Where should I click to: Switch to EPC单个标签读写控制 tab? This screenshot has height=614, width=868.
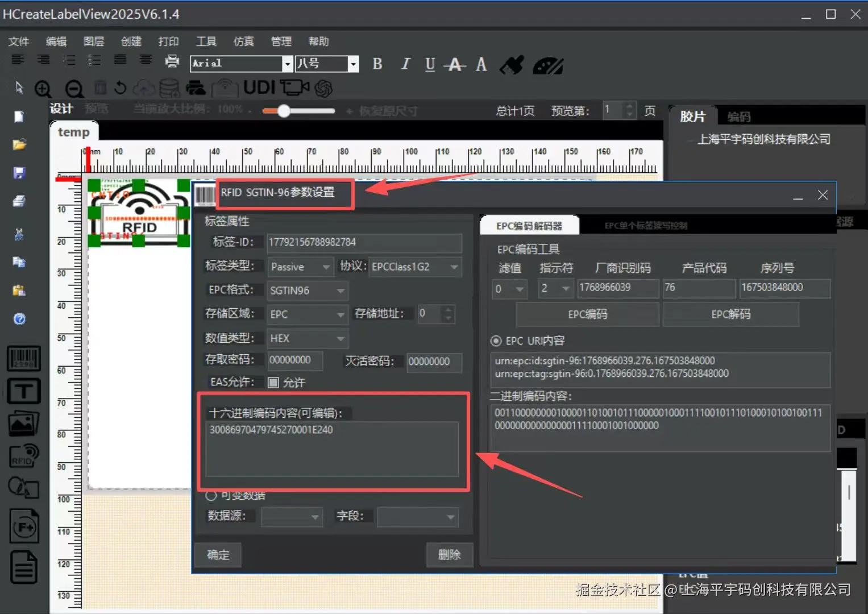coord(646,226)
